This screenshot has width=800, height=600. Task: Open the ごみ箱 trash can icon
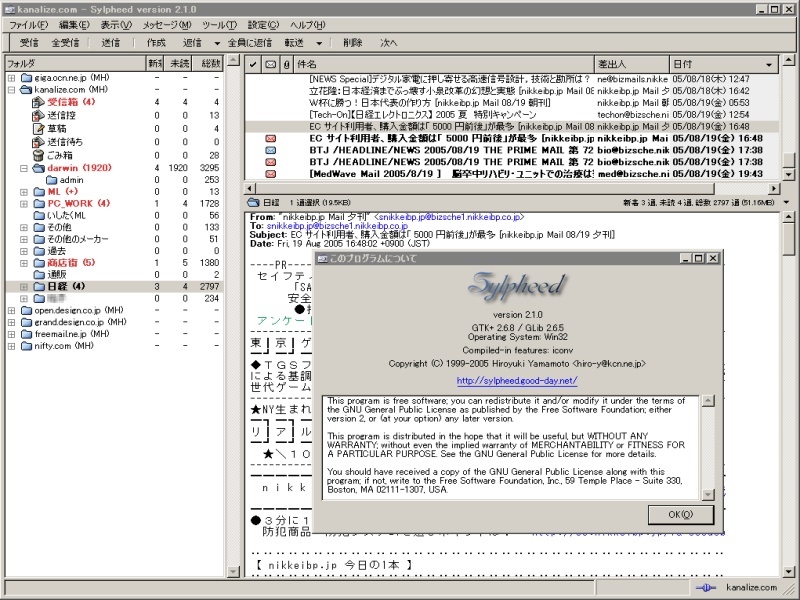[x=38, y=155]
